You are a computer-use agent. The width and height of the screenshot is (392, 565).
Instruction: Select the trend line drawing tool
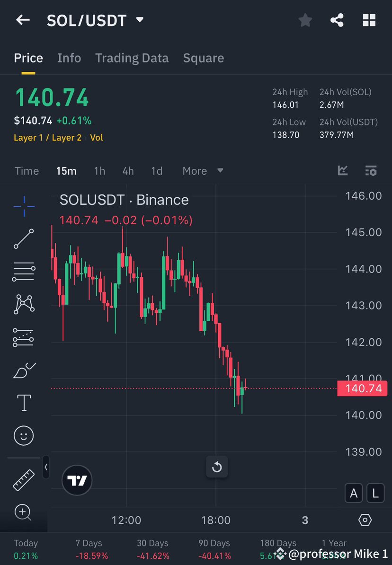click(24, 238)
